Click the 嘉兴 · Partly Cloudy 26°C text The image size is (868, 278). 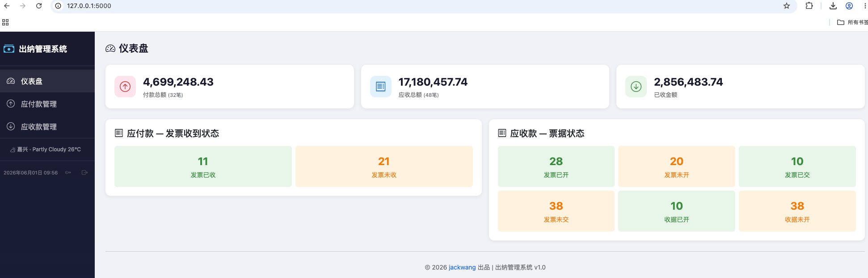click(x=49, y=149)
